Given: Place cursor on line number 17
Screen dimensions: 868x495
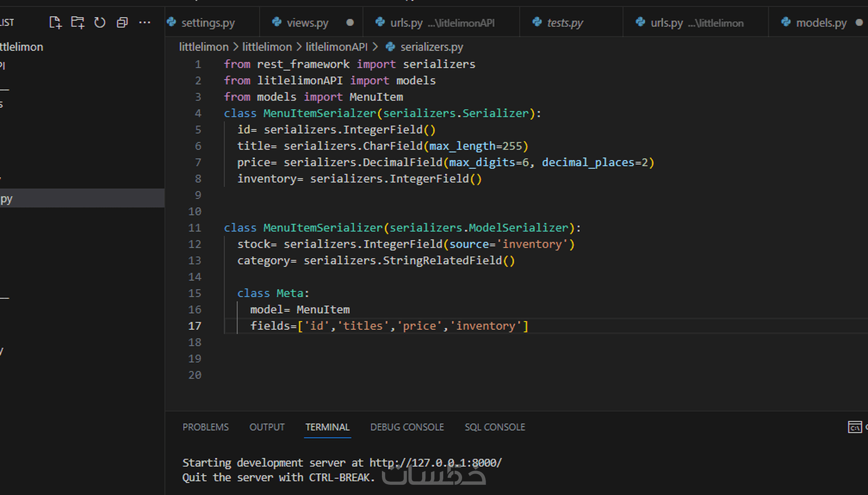Looking at the screenshot, I should (195, 326).
